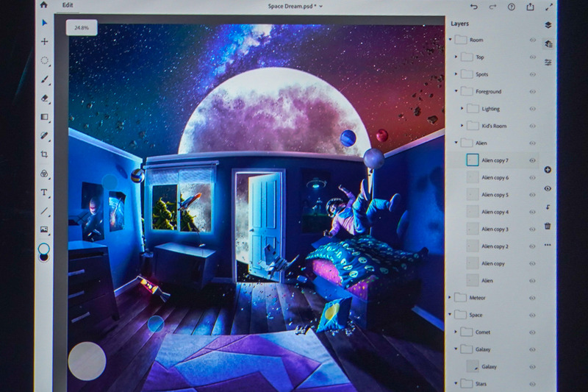Enter full screen mode

(x=549, y=7)
